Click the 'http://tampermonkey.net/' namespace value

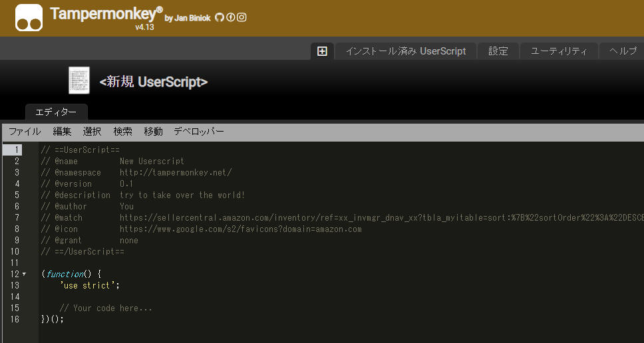click(176, 173)
